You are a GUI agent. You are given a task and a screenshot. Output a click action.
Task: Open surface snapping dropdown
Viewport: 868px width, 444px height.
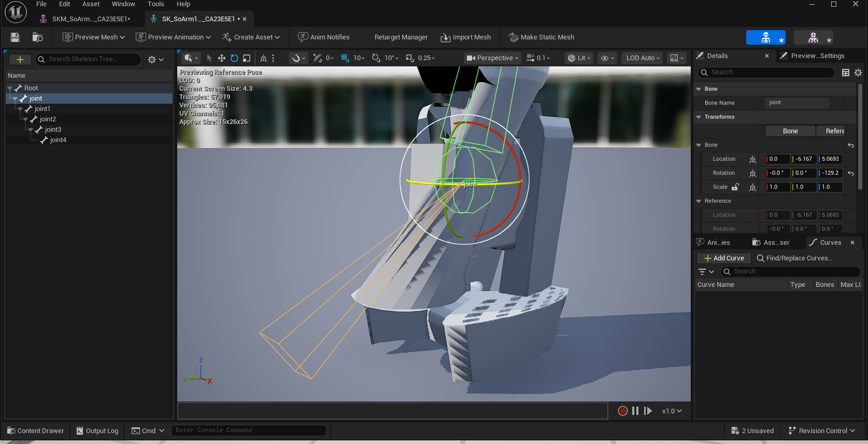298,58
